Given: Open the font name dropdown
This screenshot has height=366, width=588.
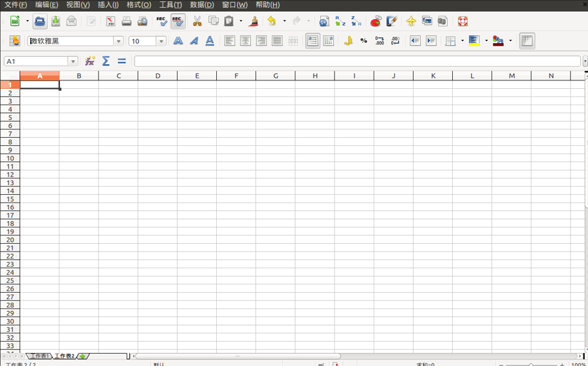Looking at the screenshot, I should 118,41.
